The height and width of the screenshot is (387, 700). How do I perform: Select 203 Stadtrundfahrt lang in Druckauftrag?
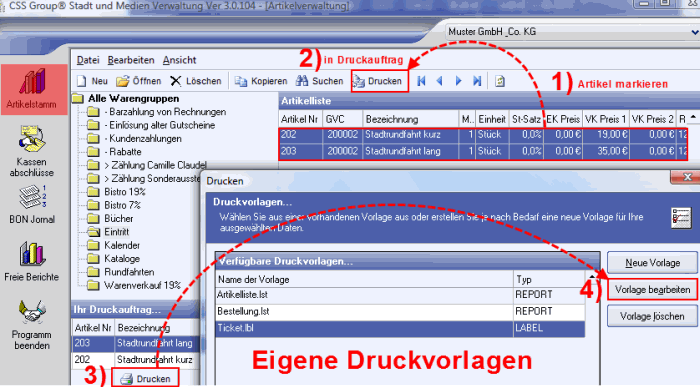135,343
